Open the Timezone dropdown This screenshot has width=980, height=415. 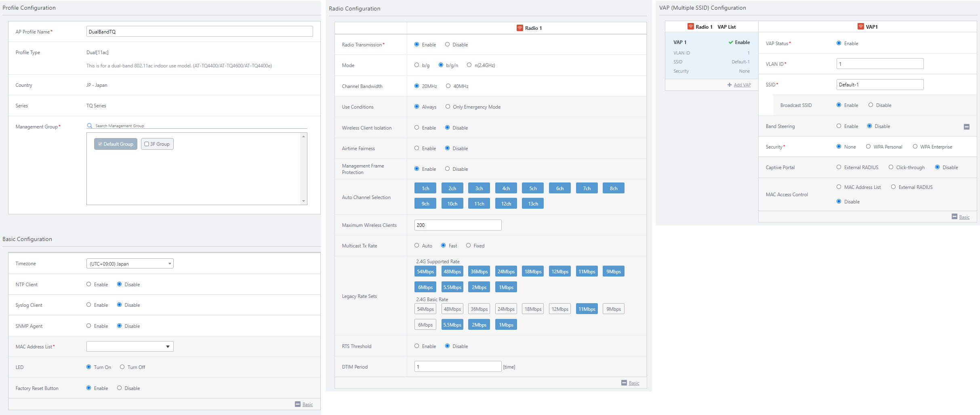tap(130, 264)
